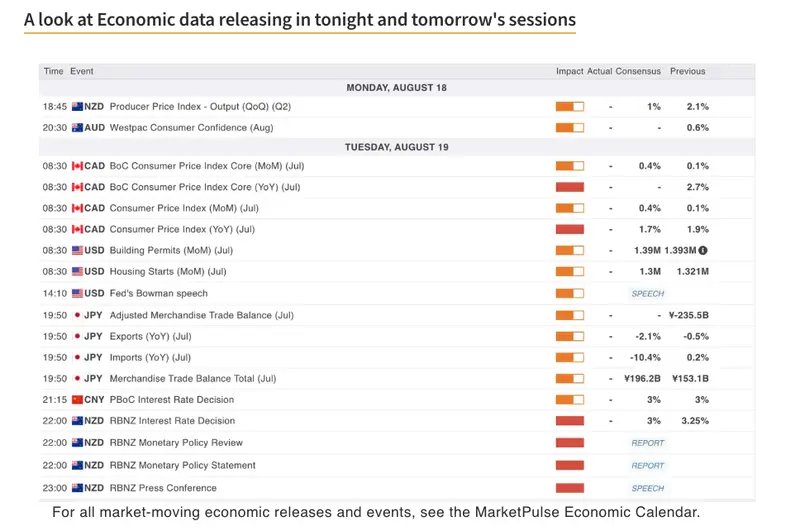This screenshot has height=531, width=800.
Task: Click the New Zealand flag on Producer Price Index row
Action: [77, 107]
